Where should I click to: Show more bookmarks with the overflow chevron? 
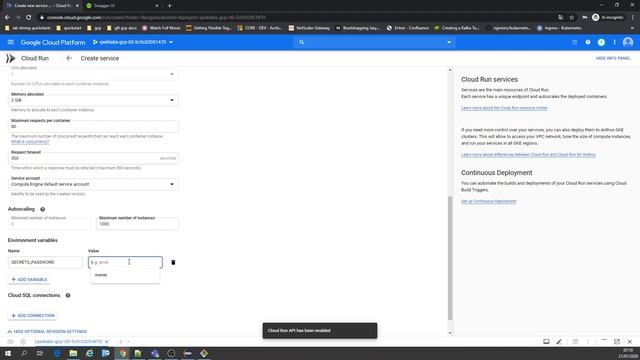[633, 28]
